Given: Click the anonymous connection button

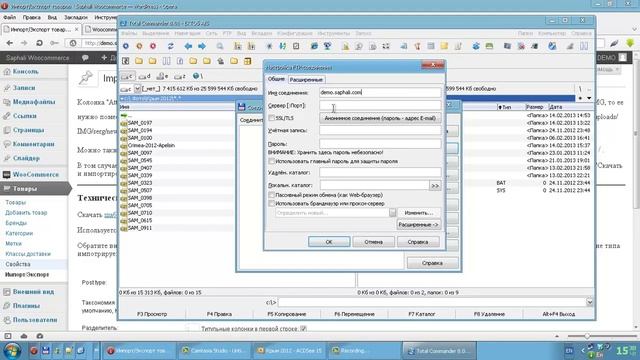Looking at the screenshot, I should click(380, 118).
